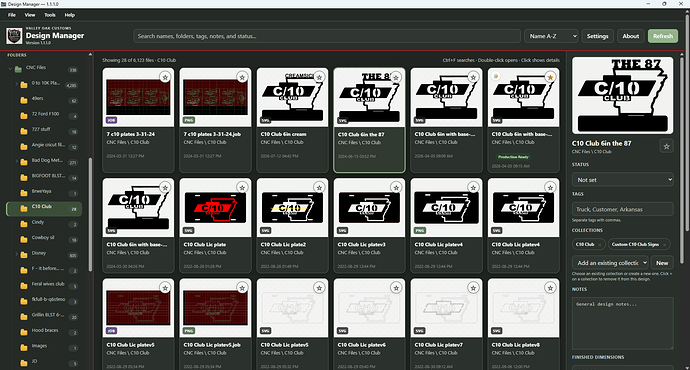This screenshot has height=370, width=690.
Task: Click the Cindy folder icon
Action: coord(24,224)
